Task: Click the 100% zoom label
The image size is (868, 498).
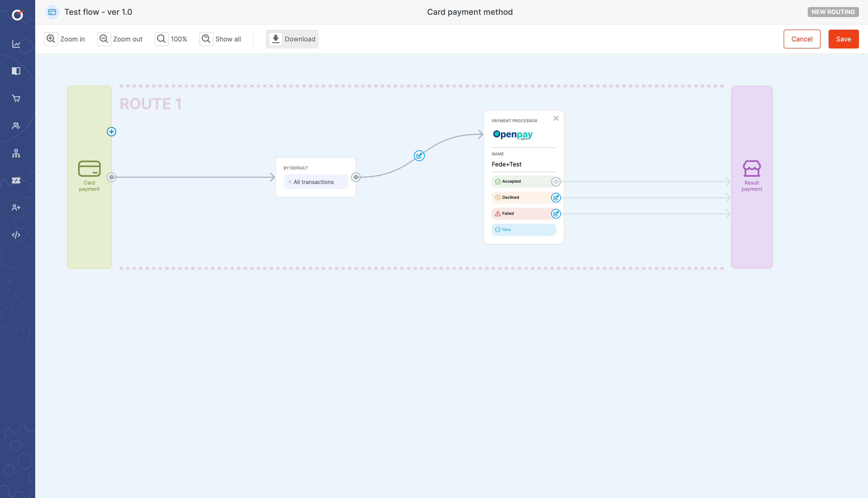Action: (179, 39)
